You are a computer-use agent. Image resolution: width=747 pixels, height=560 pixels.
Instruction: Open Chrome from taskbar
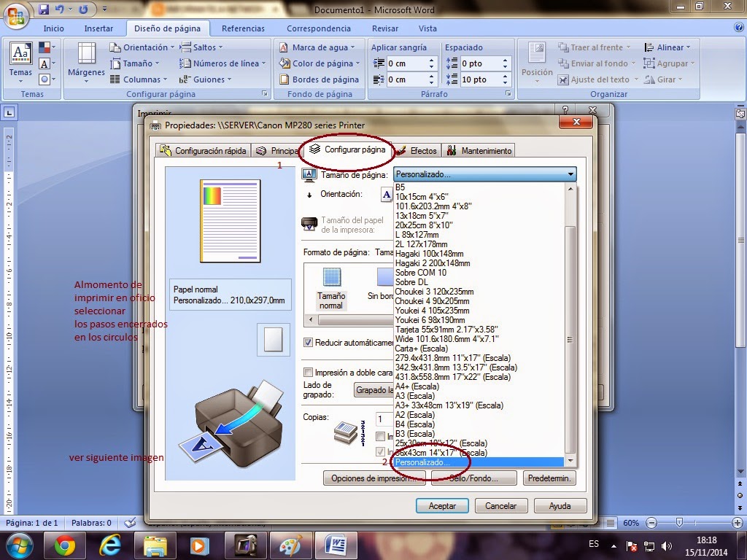[x=64, y=545]
